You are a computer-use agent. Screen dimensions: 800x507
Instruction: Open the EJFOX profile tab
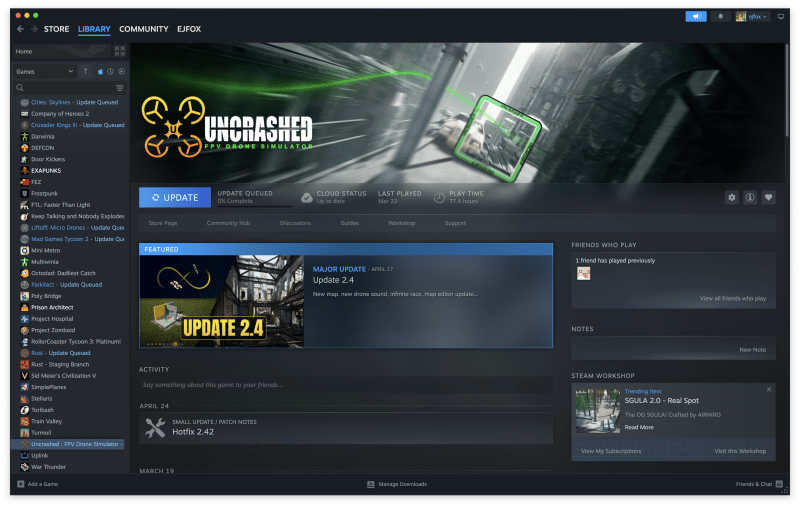point(189,29)
